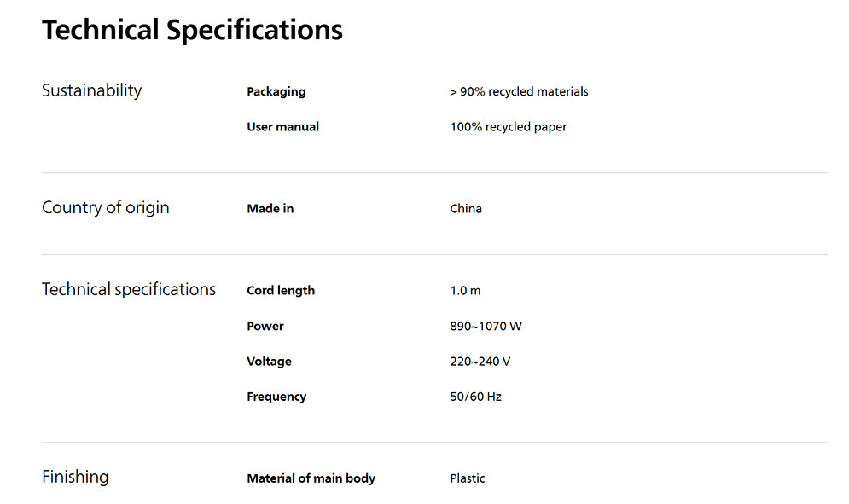Image resolution: width=849 pixels, height=504 pixels.
Task: Select the Sustainability section title
Action: tap(91, 91)
